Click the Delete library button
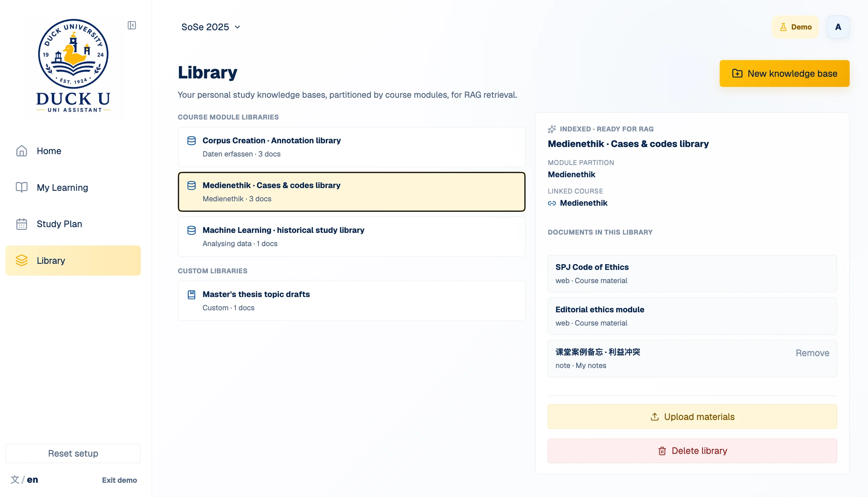Image resolution: width=868 pixels, height=497 pixels. click(x=692, y=451)
